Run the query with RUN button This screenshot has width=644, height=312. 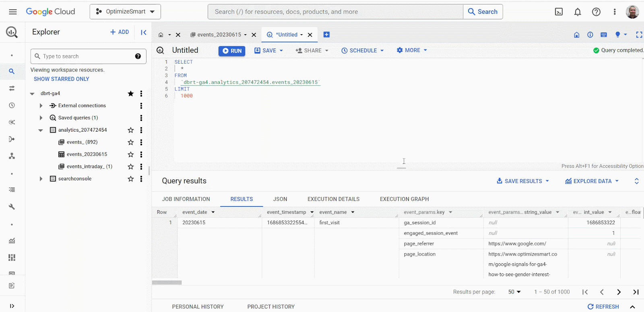coord(232,51)
